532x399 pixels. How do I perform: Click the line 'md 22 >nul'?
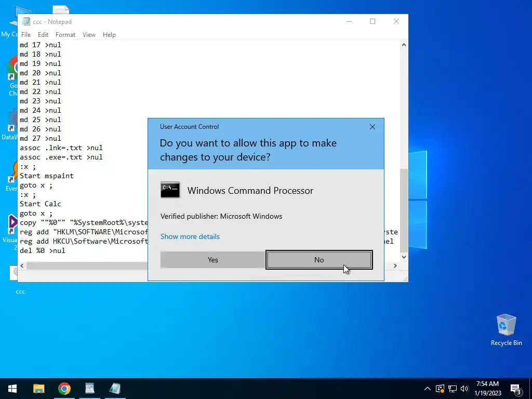[x=41, y=91]
